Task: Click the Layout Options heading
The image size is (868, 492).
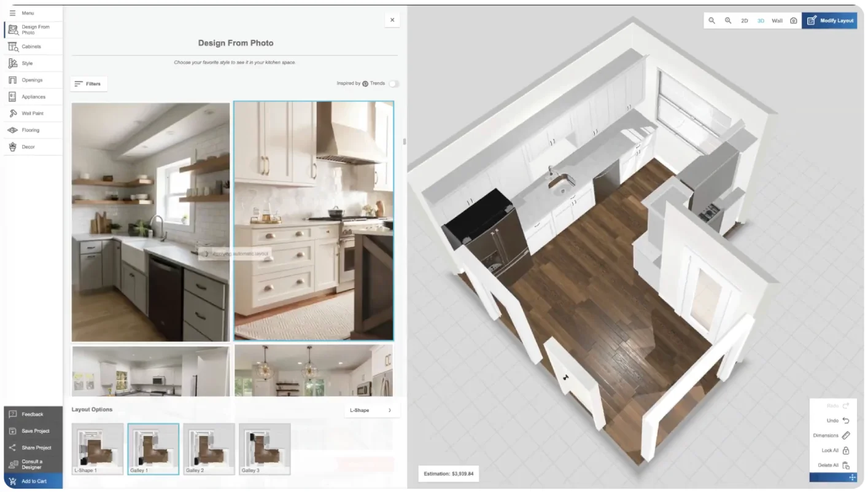Action: click(x=92, y=410)
